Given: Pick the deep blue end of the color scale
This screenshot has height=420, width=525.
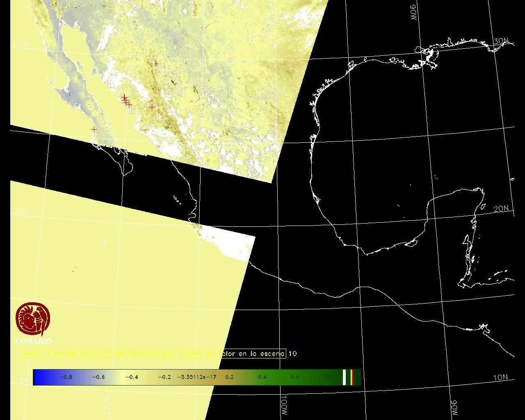Looking at the screenshot, I should click(39, 377).
